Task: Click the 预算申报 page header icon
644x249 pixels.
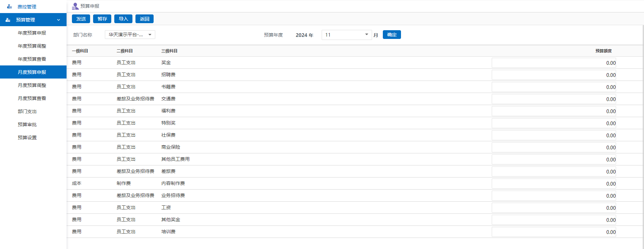Action: click(x=75, y=6)
